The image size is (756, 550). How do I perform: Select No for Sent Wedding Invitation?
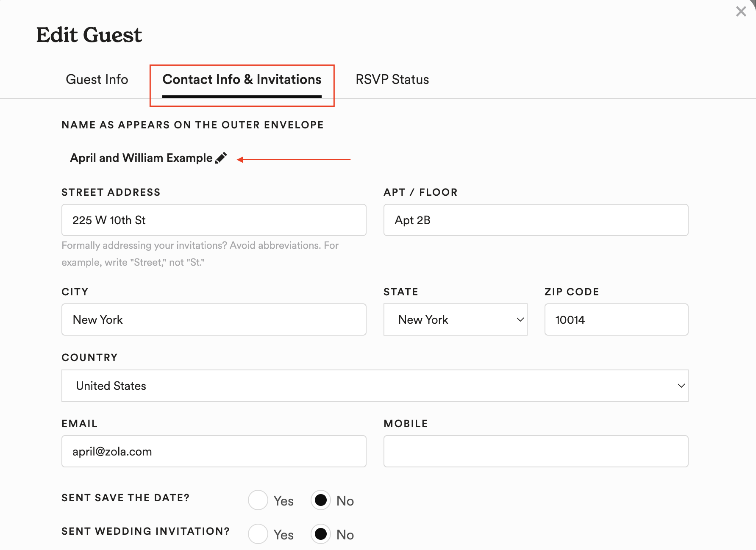321,534
